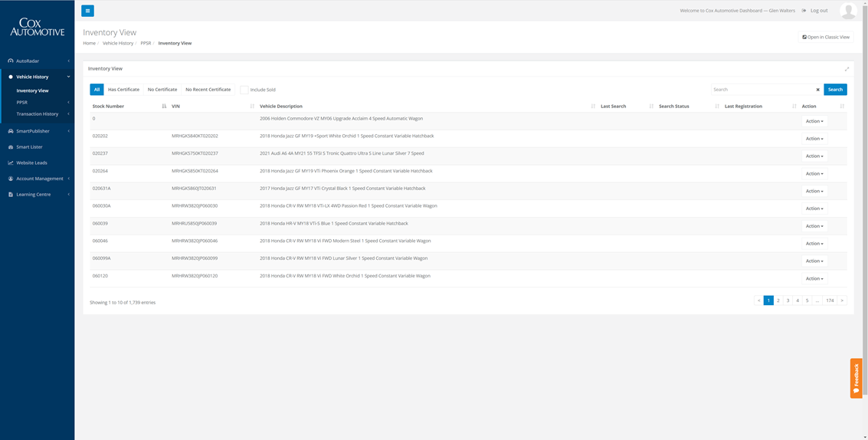
Task: Clear the search box with the X
Action: pyautogui.click(x=817, y=90)
